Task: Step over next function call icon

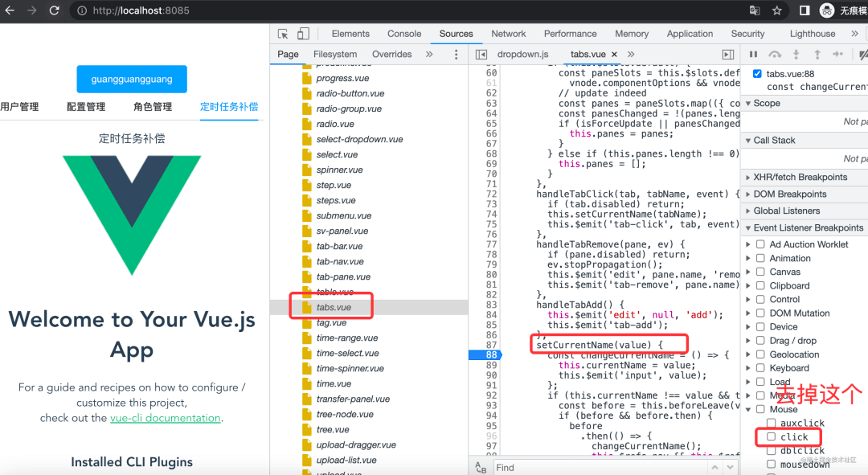Action: 775,55
